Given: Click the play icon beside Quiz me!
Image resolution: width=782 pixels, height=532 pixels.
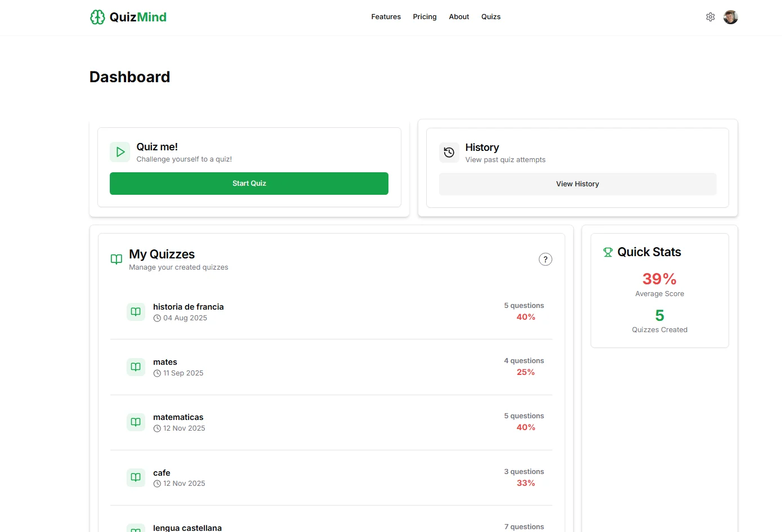Looking at the screenshot, I should (120, 152).
